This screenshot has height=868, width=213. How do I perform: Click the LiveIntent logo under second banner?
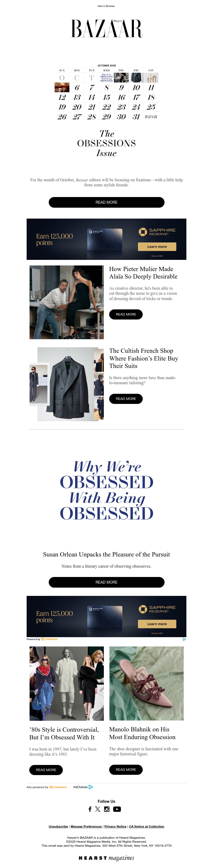49,639
